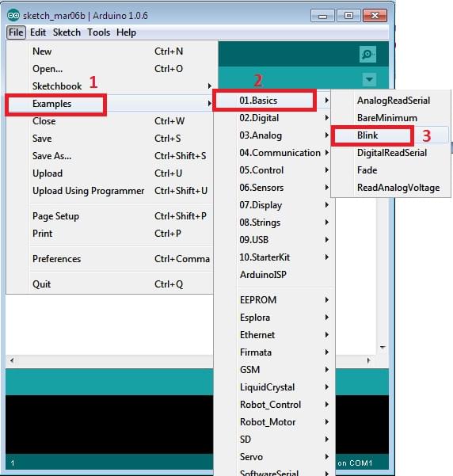Expand the GSM library examples
This screenshot has height=476, width=453.
coord(274,370)
